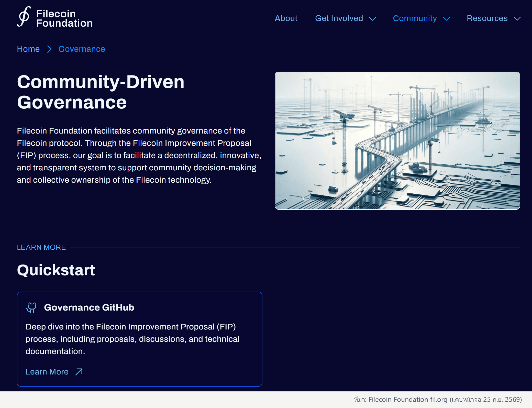Click the paragraph starting 'Filecoin Foundation facilitates'
Image resolution: width=532 pixels, height=408 pixels.
click(139, 155)
